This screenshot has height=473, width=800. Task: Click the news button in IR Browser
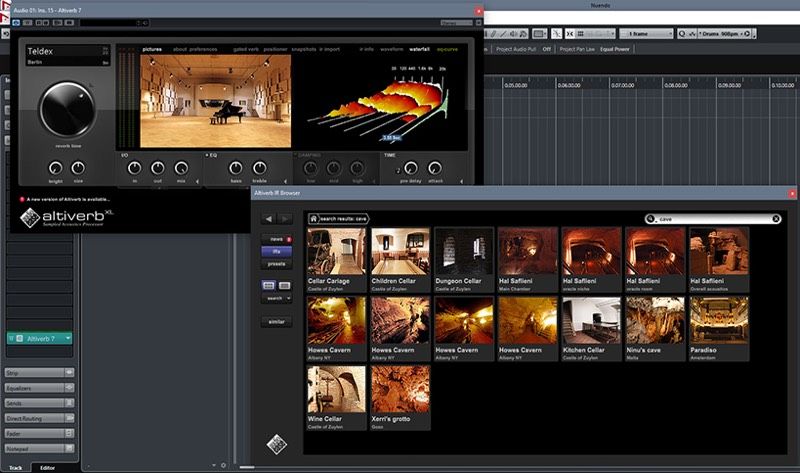pos(277,239)
